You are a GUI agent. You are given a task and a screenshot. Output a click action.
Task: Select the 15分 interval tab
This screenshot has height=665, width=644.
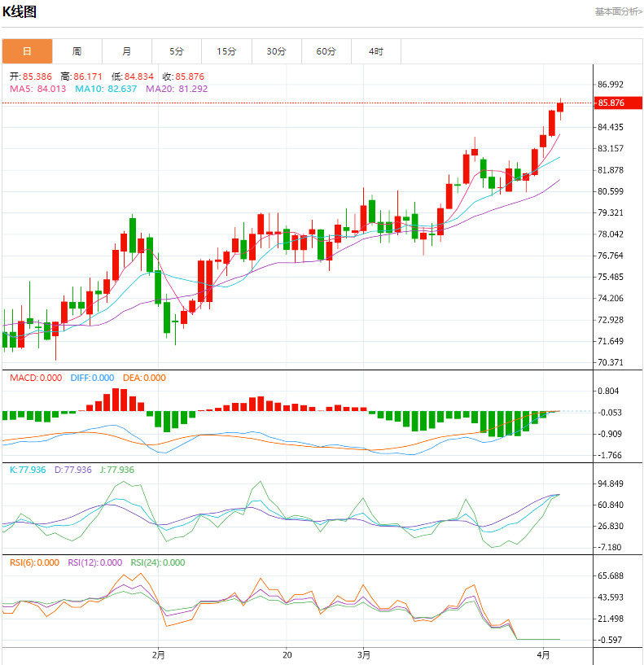pos(226,51)
